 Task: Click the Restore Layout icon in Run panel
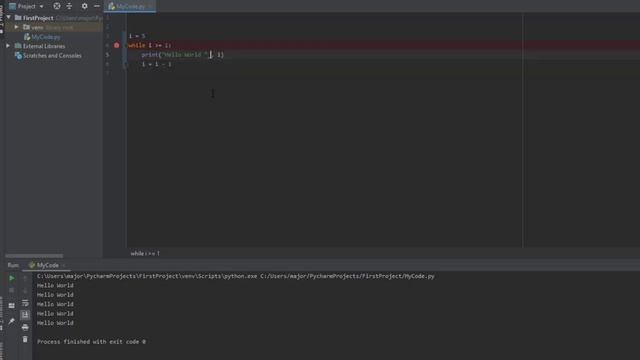(11, 305)
